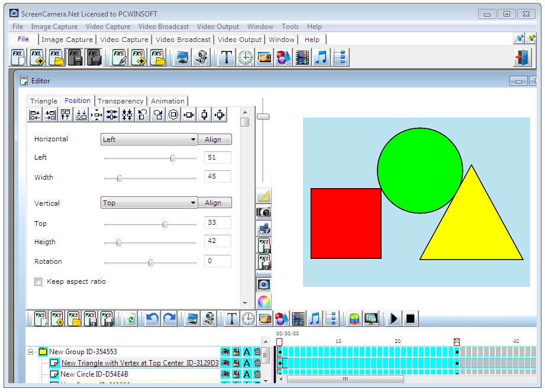Toggle lock for New Triangle layer
The image size is (545, 392).
(236, 363)
